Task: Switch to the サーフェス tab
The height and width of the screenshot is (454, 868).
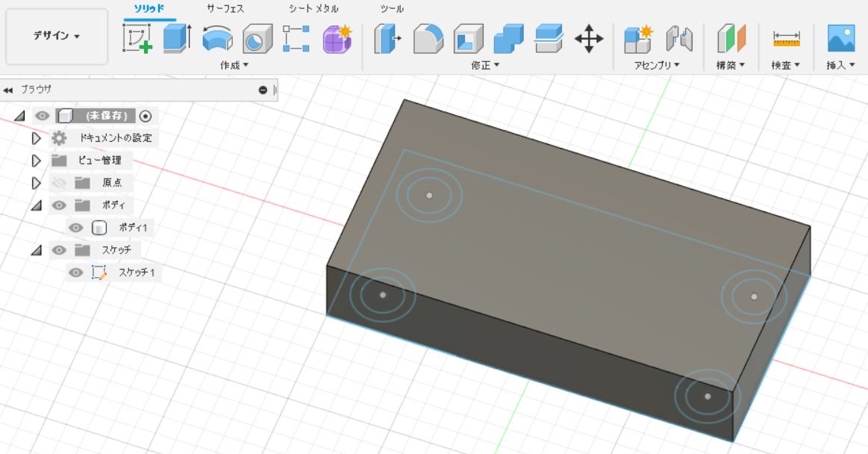Action: point(225,9)
